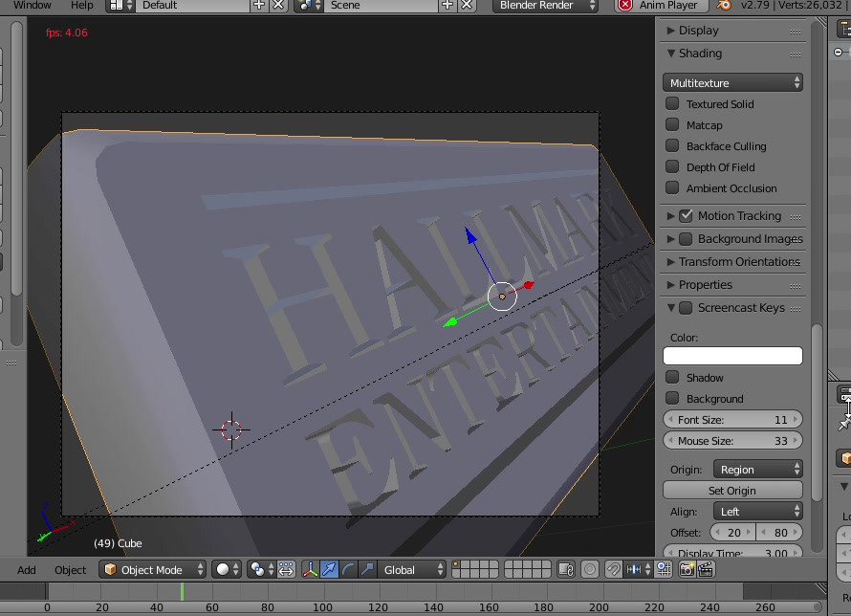The width and height of the screenshot is (851, 616).
Task: Click the Set Origin button
Action: [x=732, y=491]
